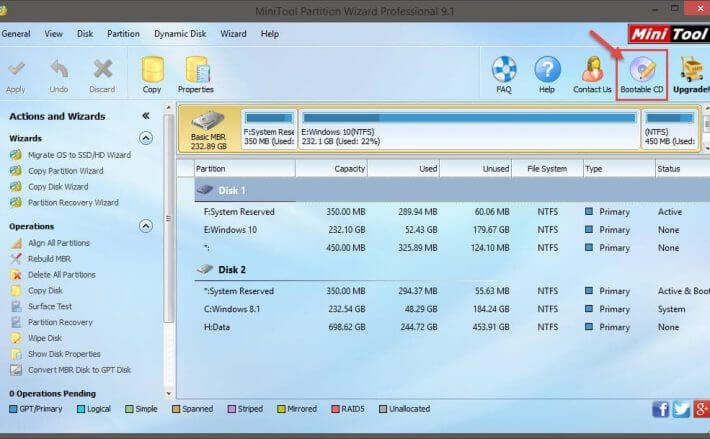Click the RAID5 legend color swatch

(336, 409)
